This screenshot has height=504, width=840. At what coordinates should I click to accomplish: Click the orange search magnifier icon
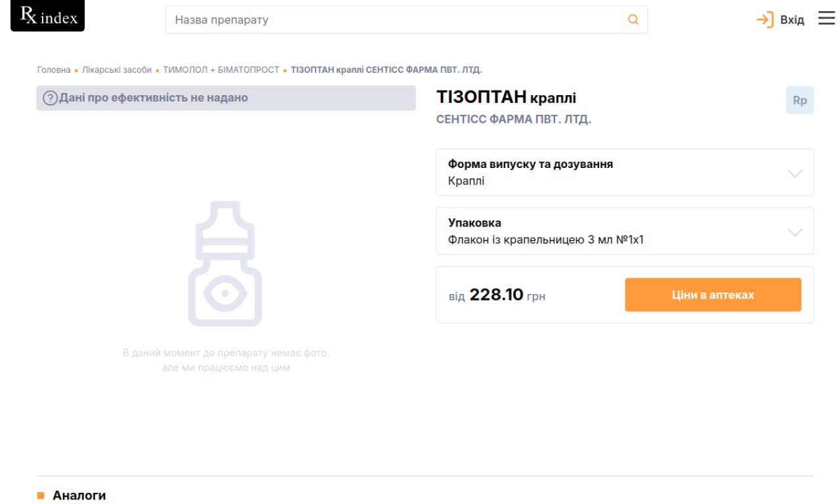pos(633,20)
